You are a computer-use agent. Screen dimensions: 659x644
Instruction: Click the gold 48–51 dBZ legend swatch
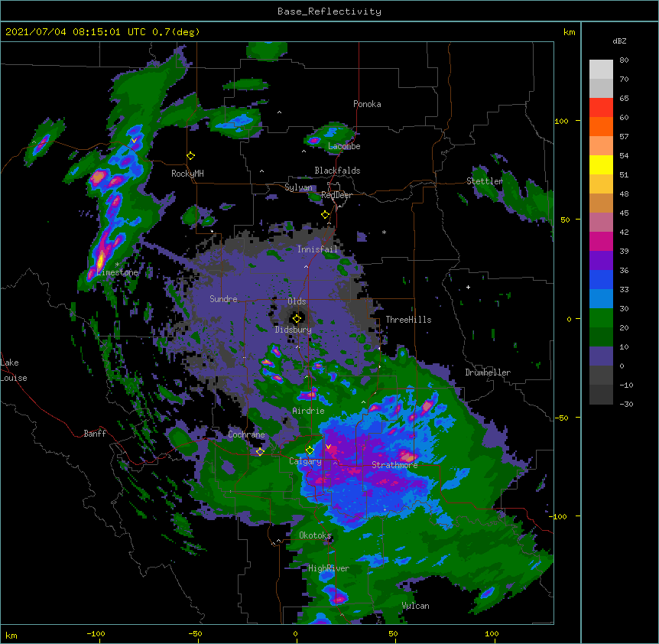[x=601, y=184]
